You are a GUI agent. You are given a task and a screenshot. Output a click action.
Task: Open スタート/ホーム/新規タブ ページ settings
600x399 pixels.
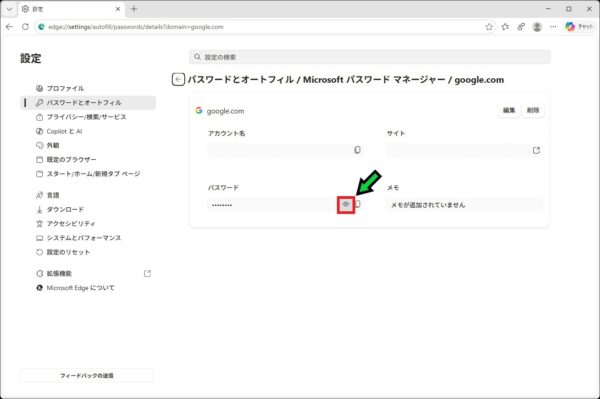click(x=88, y=174)
